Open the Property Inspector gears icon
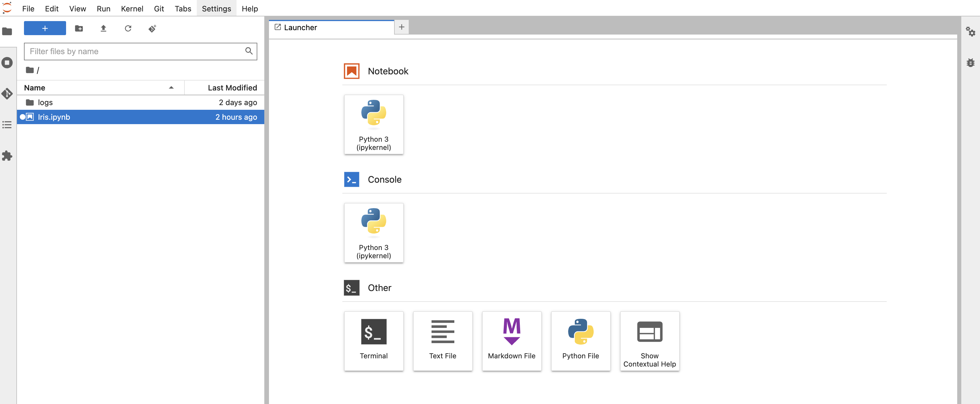980x404 pixels. (970, 32)
